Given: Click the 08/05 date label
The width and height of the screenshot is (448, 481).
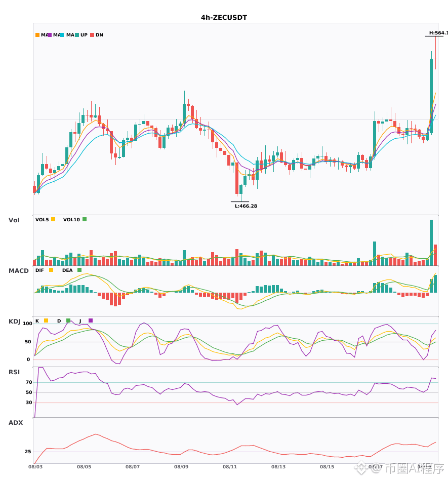Looking at the screenshot, I should pos(84,467).
